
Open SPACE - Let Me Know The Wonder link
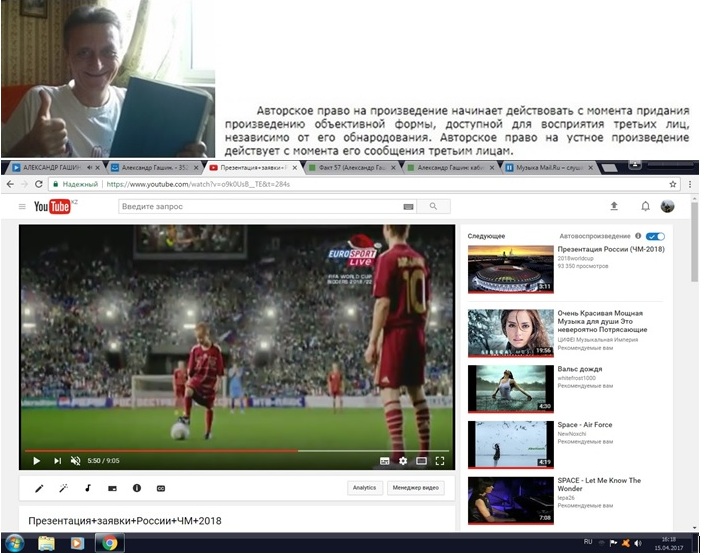[x=599, y=485]
